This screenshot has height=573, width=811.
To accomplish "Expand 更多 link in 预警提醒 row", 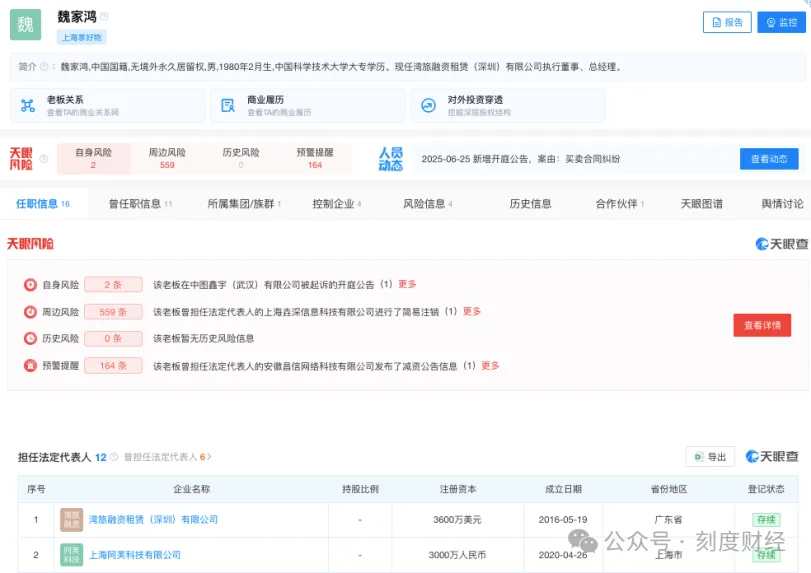I will pyautogui.click(x=490, y=366).
